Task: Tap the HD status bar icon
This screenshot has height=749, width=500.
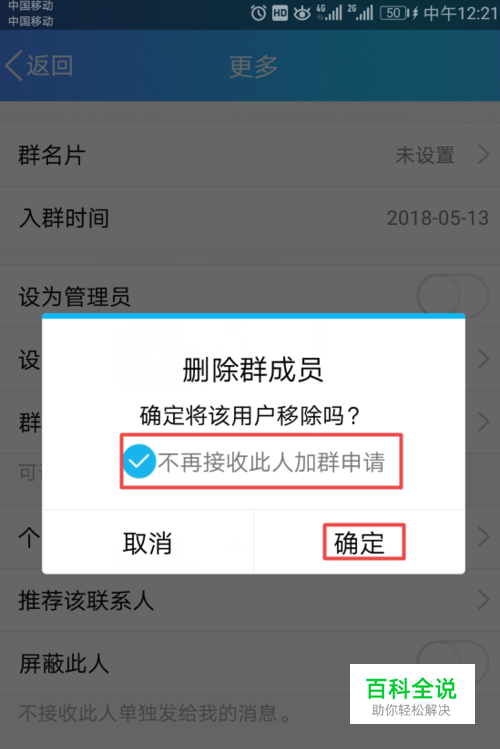Action: coord(280,13)
